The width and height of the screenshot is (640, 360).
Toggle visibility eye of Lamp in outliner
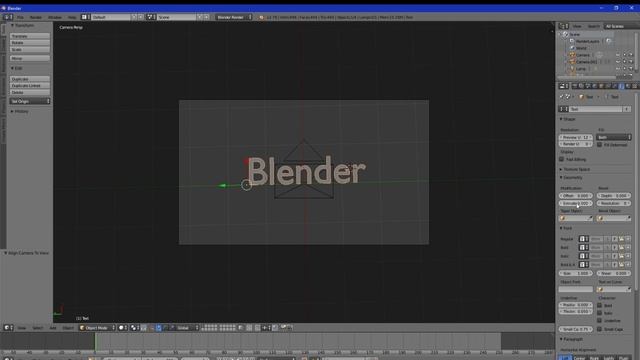coord(618,69)
